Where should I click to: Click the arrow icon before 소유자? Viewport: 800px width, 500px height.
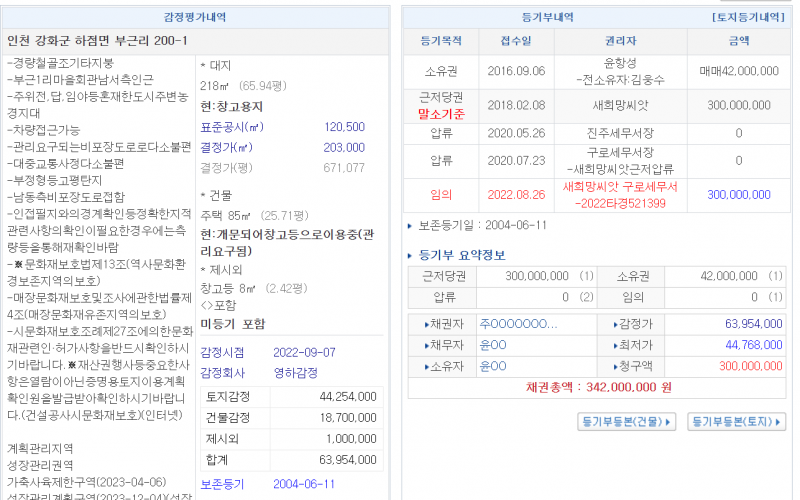pyautogui.click(x=425, y=367)
